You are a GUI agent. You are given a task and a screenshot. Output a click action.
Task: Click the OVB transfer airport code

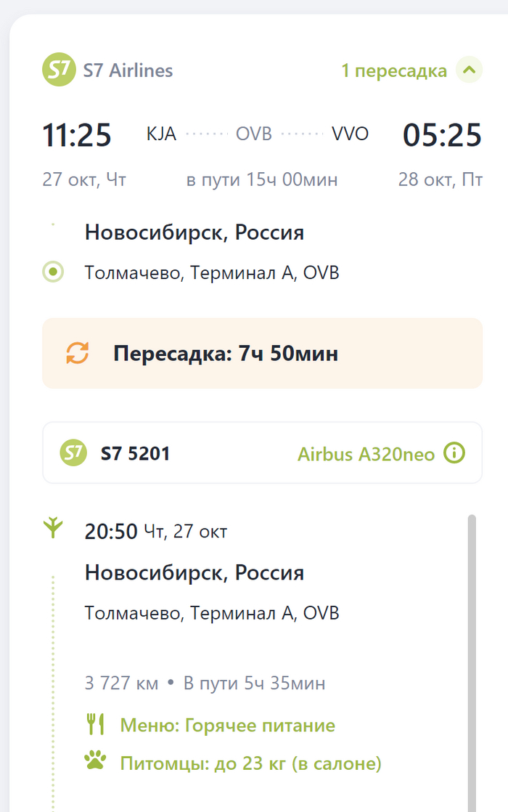coord(254,134)
